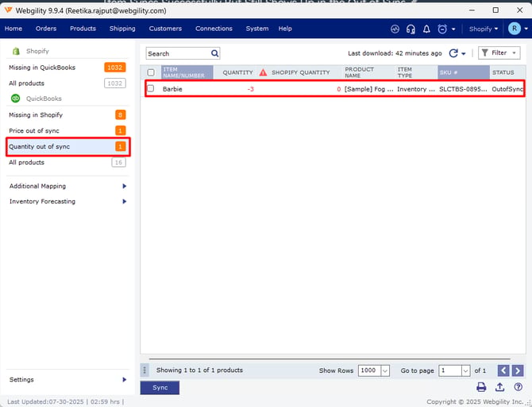Check the Barbie row checkbox
The image size is (532, 407).
point(151,89)
